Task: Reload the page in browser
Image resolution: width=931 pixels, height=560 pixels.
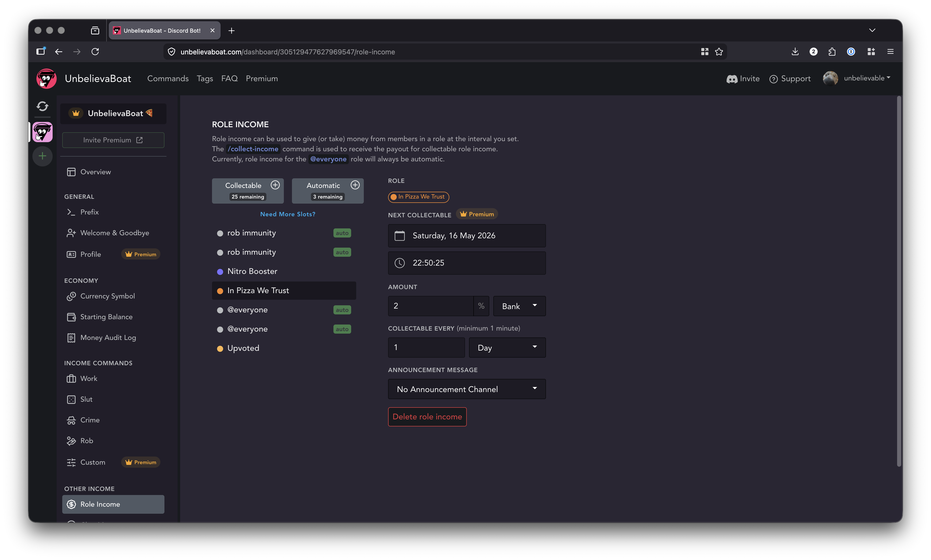Action: click(95, 52)
